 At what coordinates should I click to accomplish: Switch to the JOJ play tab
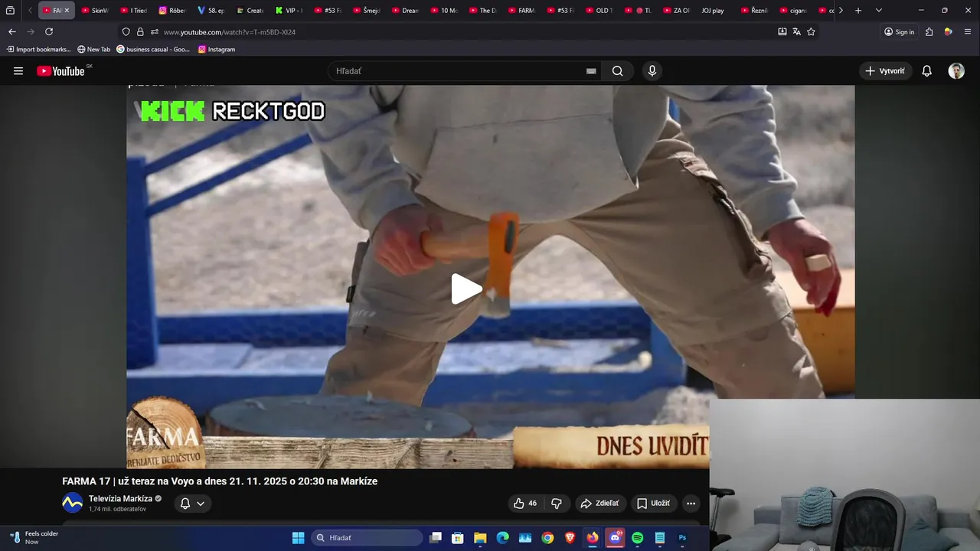tap(713, 11)
